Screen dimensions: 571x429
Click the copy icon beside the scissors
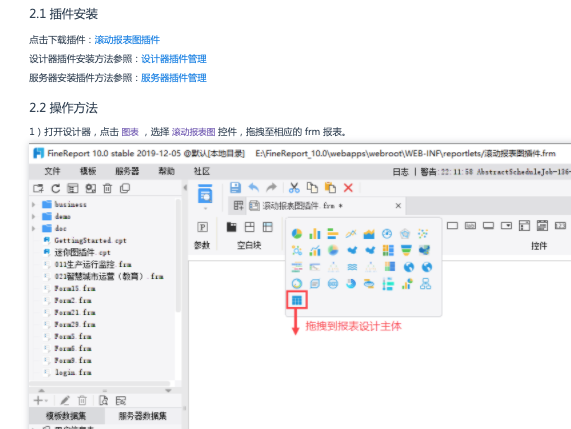coord(312,188)
